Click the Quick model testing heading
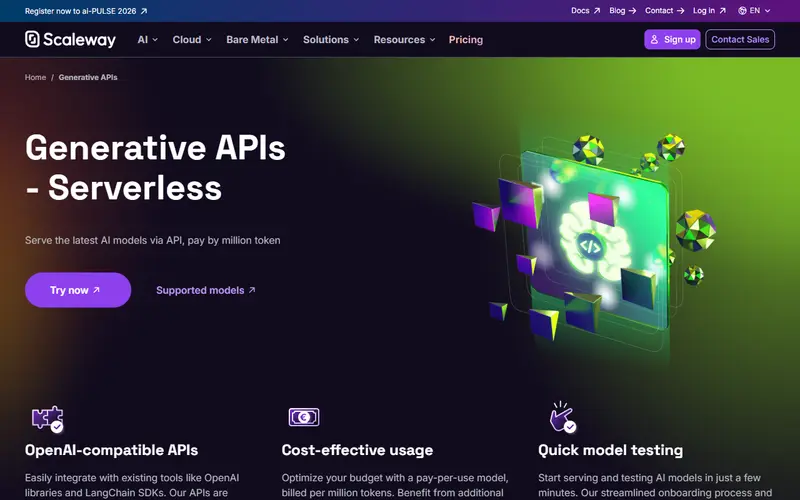This screenshot has width=800, height=500. pyautogui.click(x=610, y=450)
